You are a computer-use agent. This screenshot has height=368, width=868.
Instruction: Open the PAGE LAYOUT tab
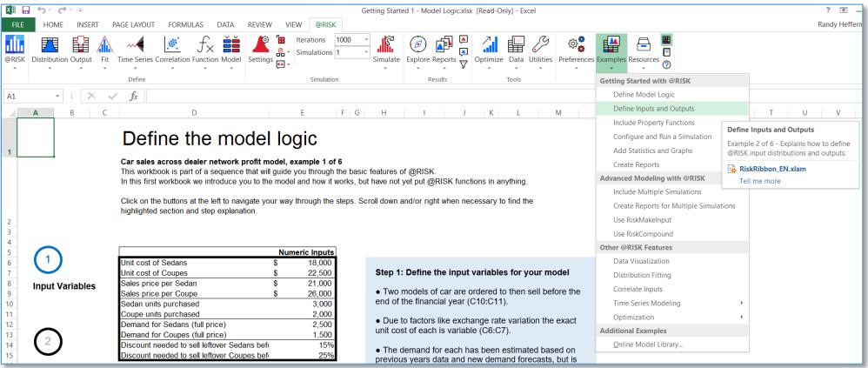133,24
